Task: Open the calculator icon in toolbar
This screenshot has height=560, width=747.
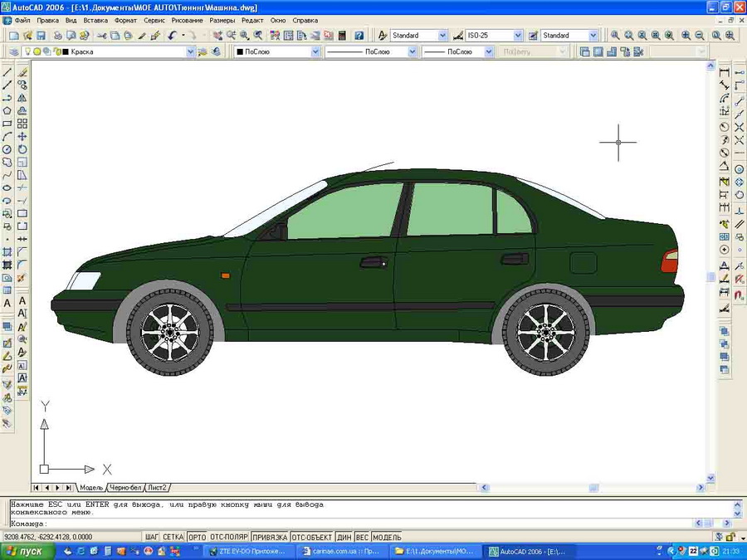Action: point(341,36)
